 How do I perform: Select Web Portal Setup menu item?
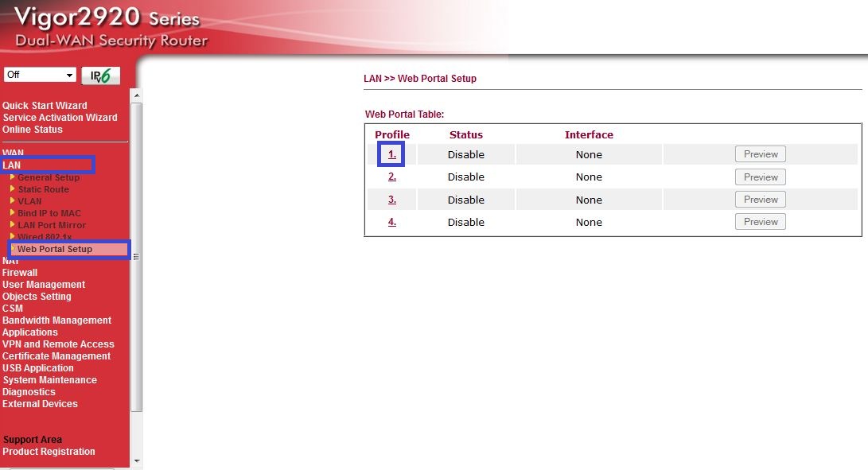point(55,249)
